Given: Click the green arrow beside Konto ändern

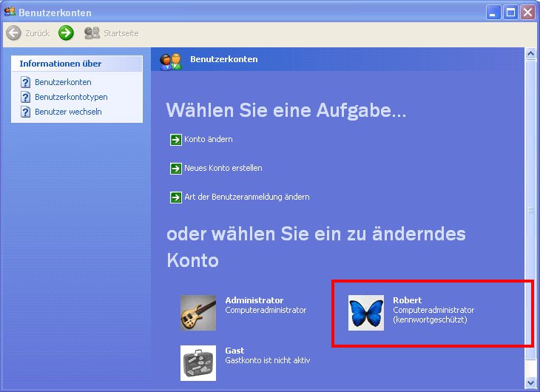Looking at the screenshot, I should tap(175, 139).
